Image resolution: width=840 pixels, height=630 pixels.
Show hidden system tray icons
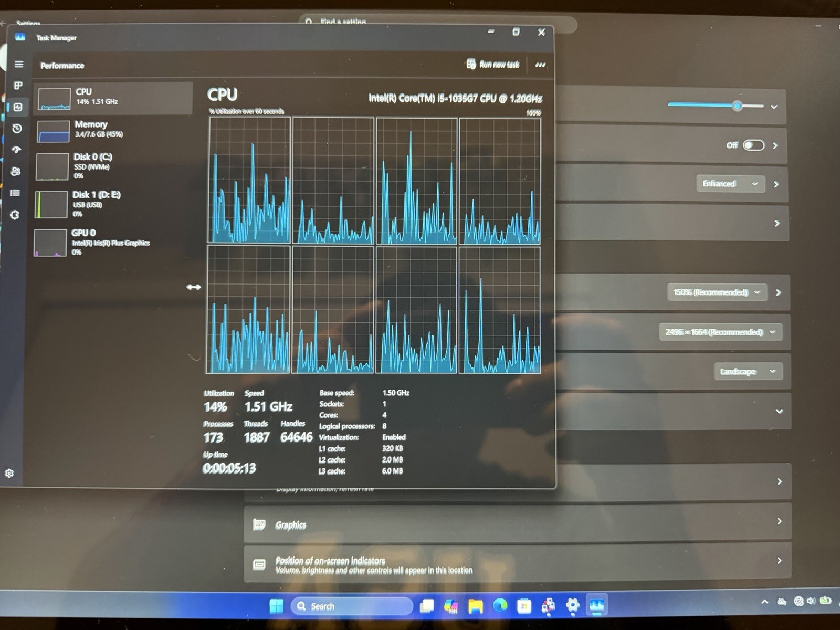tap(765, 602)
